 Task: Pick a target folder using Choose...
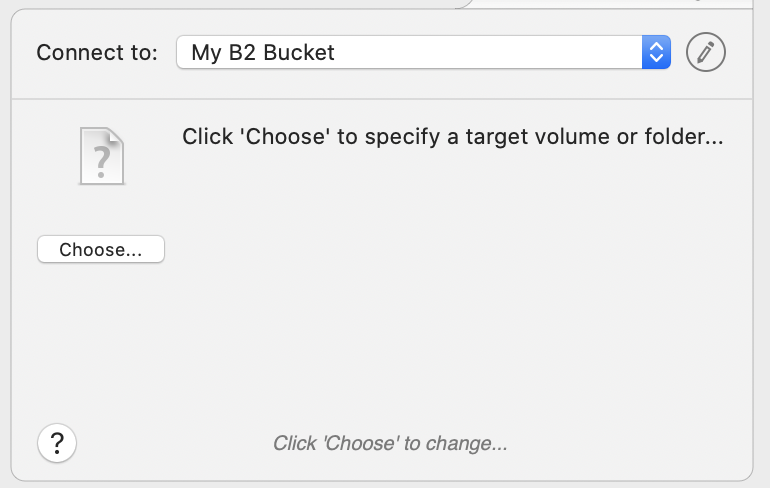pos(101,249)
